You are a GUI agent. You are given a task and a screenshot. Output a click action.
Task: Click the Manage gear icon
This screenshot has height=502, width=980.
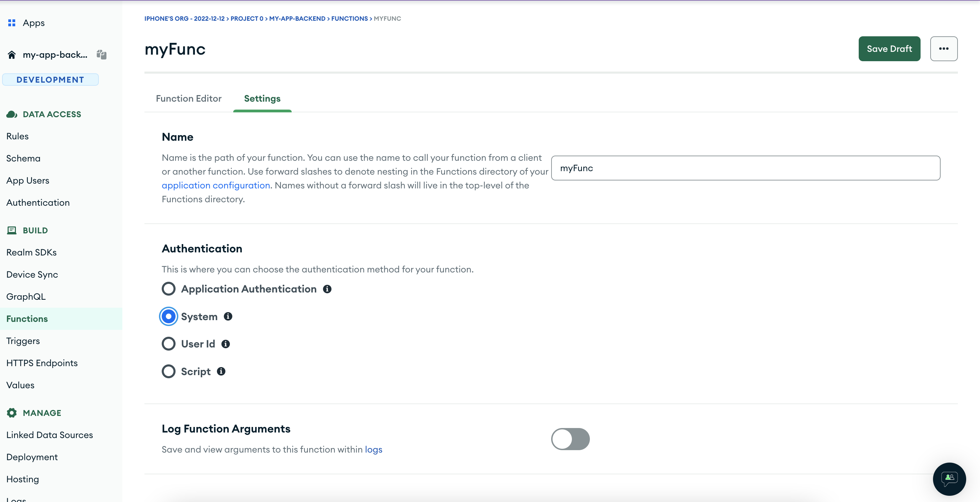coord(12,413)
